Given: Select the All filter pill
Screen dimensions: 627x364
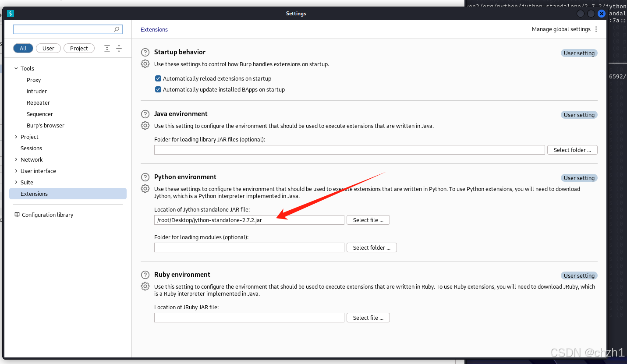Looking at the screenshot, I should tap(23, 48).
